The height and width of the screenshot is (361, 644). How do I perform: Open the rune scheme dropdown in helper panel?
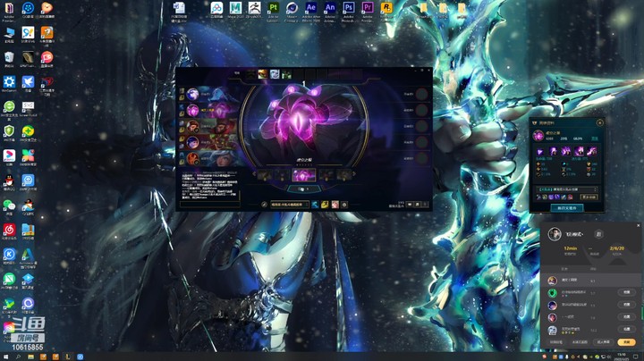[x=567, y=189]
